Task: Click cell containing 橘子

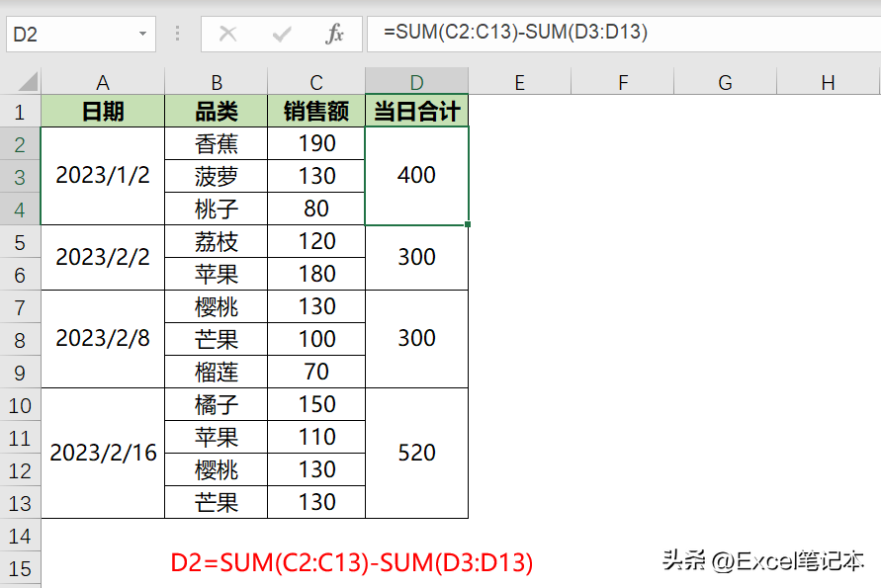Action: 217,404
